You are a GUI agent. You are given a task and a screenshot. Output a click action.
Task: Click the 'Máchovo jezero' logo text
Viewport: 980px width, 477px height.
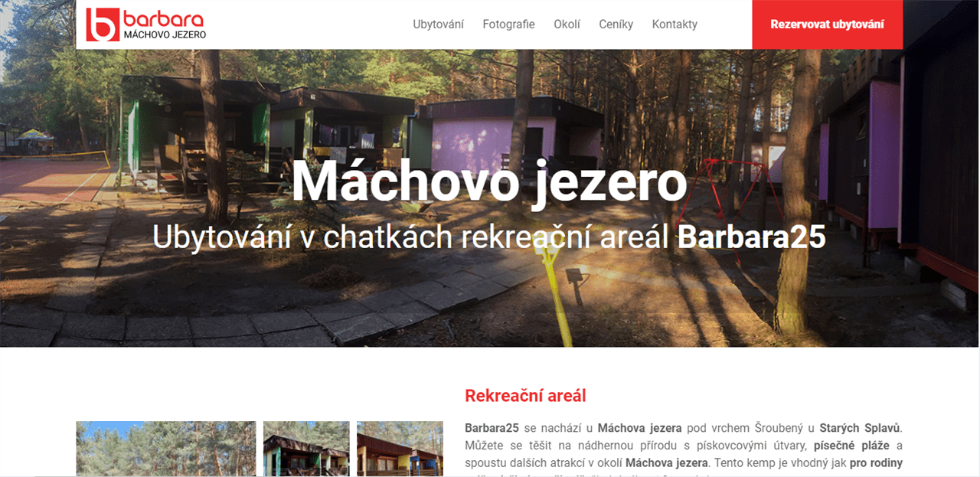165,35
